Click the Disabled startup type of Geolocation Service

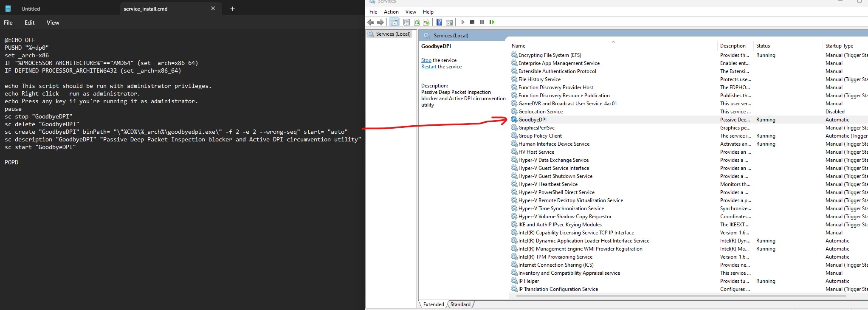[835, 112]
